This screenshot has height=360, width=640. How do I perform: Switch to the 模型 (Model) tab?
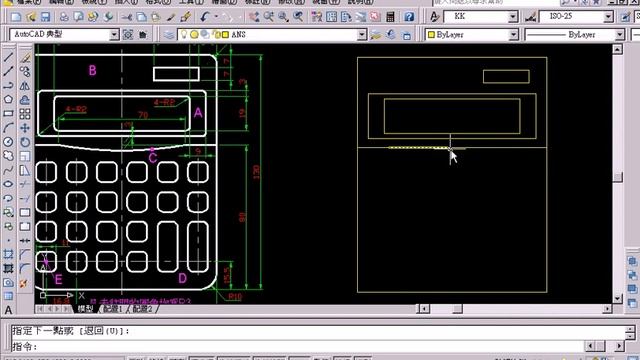coord(85,309)
